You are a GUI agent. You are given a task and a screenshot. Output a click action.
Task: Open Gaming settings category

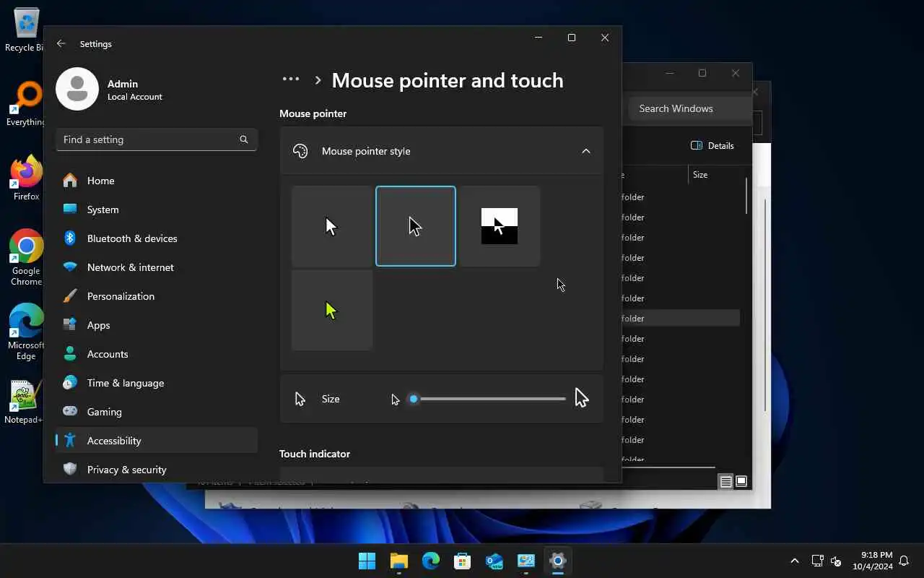pos(157,412)
